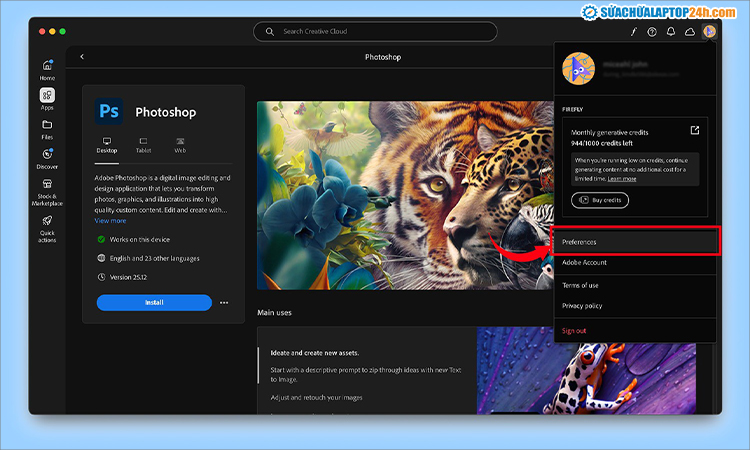Open the Firefly credits external link icon
The width and height of the screenshot is (750, 450).
coord(695,130)
